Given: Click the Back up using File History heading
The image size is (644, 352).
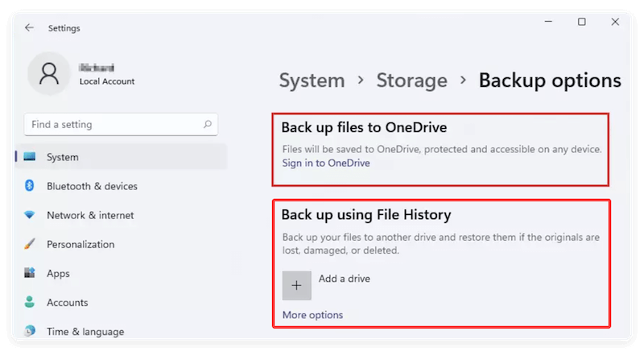Looking at the screenshot, I should (x=366, y=214).
